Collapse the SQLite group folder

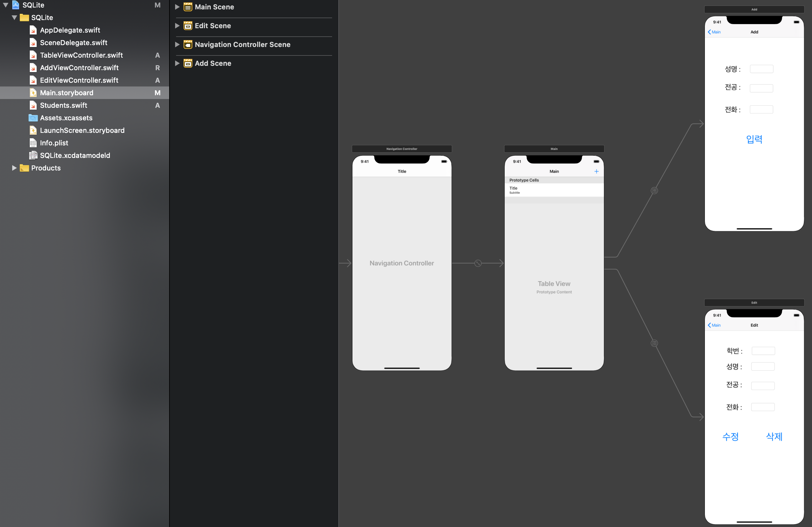click(14, 18)
